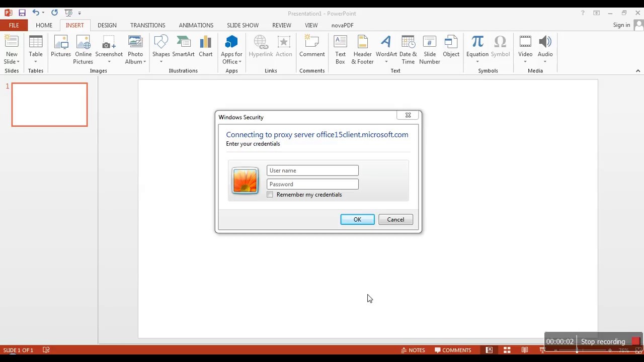
Task: Confirm credentials with OK
Action: pos(357,219)
